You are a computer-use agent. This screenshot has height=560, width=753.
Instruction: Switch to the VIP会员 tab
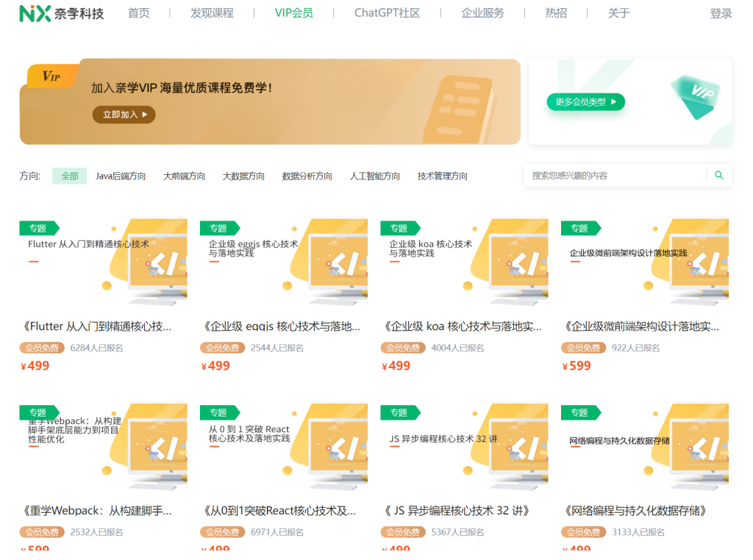293,12
